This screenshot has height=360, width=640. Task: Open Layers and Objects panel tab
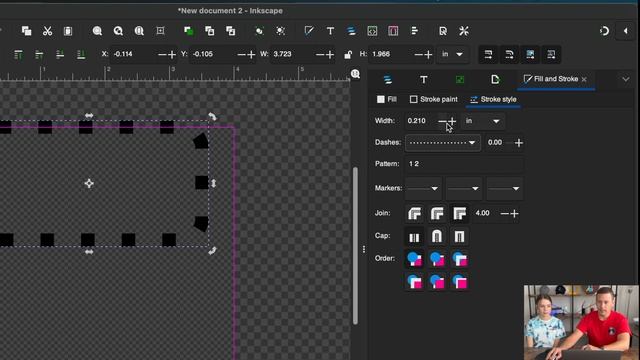click(388, 80)
